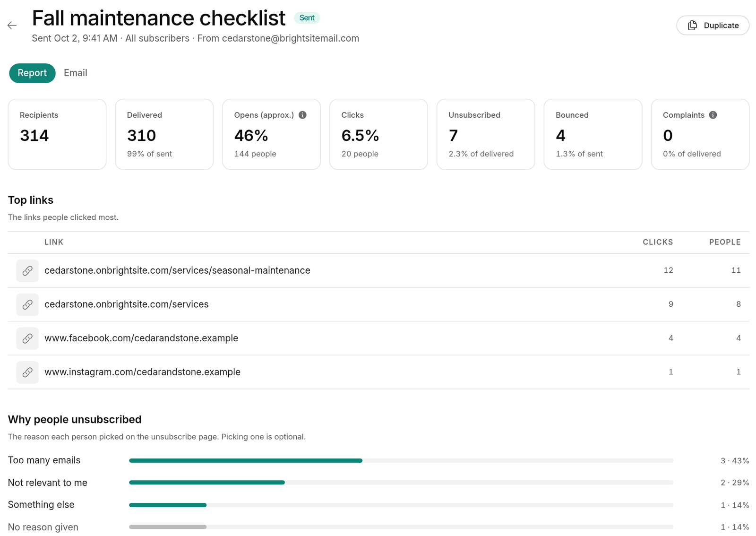Go back using the left arrow icon
Screen dimensions: 756x536
[12, 26]
